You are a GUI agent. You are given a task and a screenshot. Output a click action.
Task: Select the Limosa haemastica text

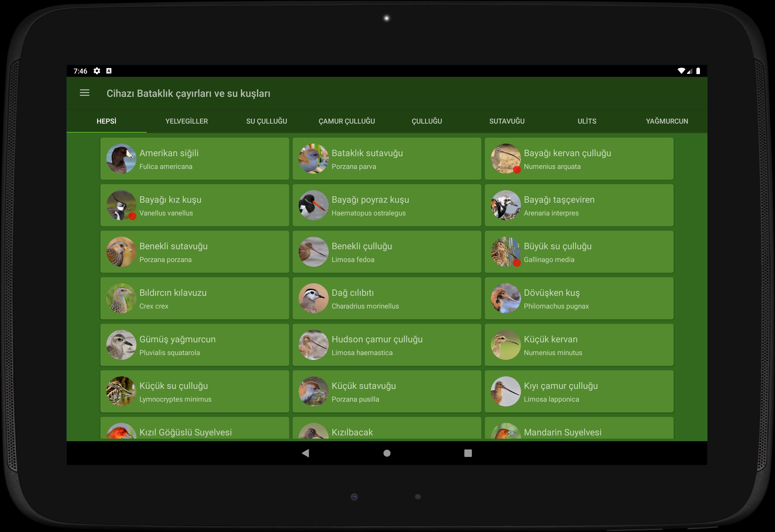pos(362,353)
